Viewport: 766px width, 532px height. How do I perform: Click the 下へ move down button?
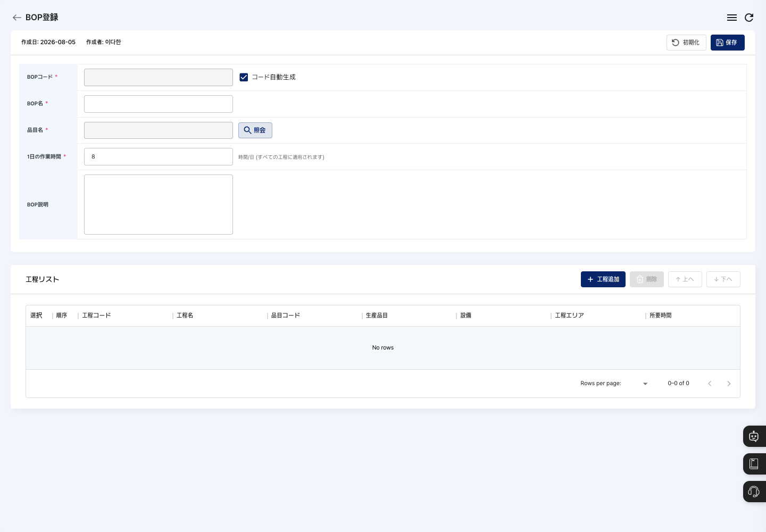click(723, 279)
